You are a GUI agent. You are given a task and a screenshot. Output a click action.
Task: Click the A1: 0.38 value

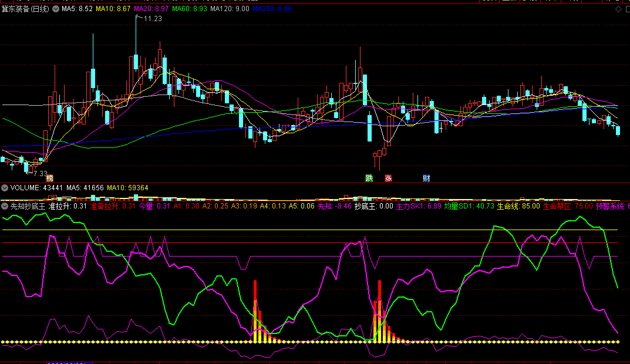[x=187, y=206]
